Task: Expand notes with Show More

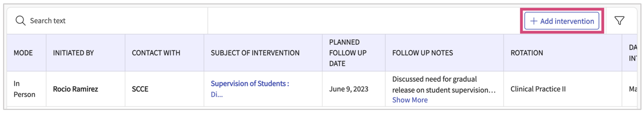Action: (410, 100)
